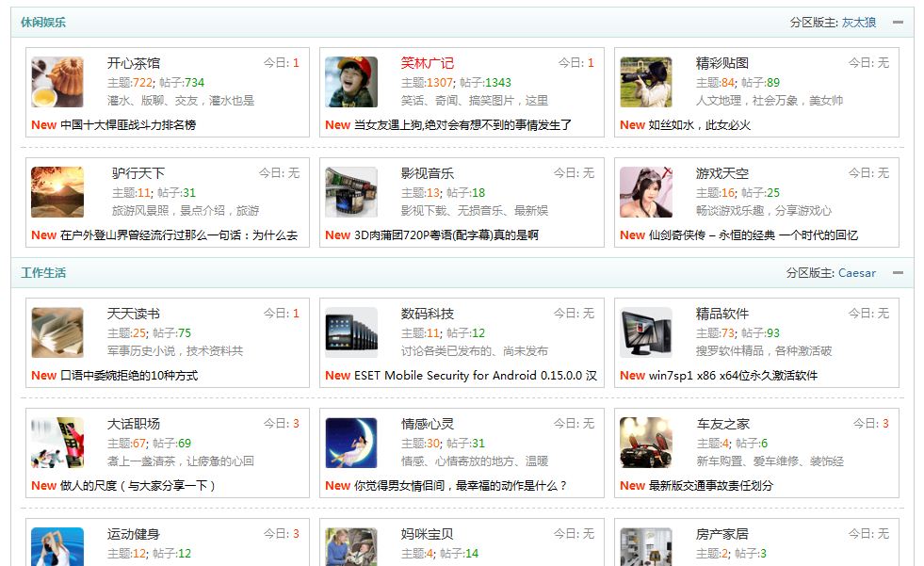The image size is (924, 566).
Task: Click the 影视音乐 film reel icon
Action: pyautogui.click(x=351, y=192)
